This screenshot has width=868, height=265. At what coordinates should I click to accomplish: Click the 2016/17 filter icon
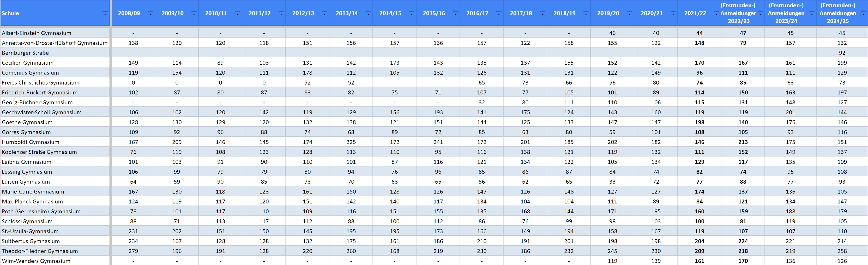[499, 13]
